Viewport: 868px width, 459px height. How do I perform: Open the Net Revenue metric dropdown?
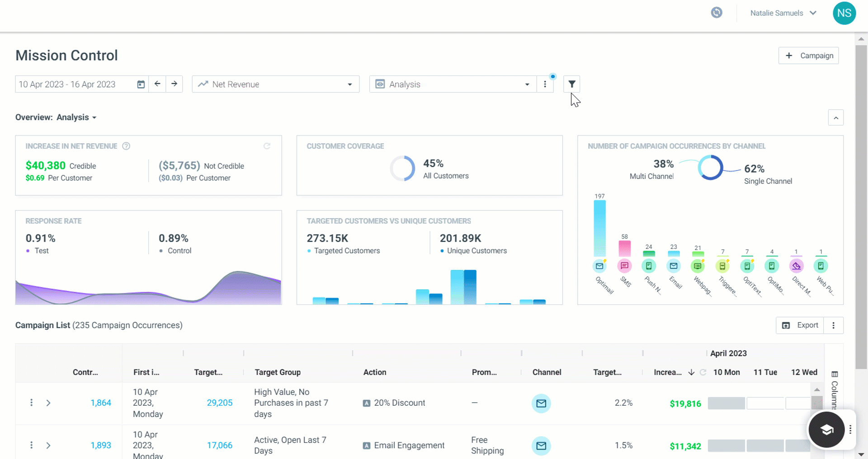(276, 84)
